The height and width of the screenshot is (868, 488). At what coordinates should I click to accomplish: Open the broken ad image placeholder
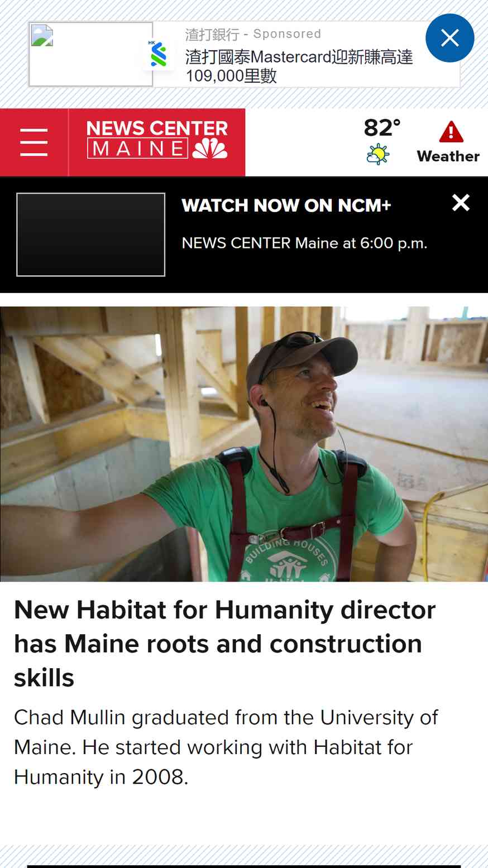pyautogui.click(x=90, y=54)
